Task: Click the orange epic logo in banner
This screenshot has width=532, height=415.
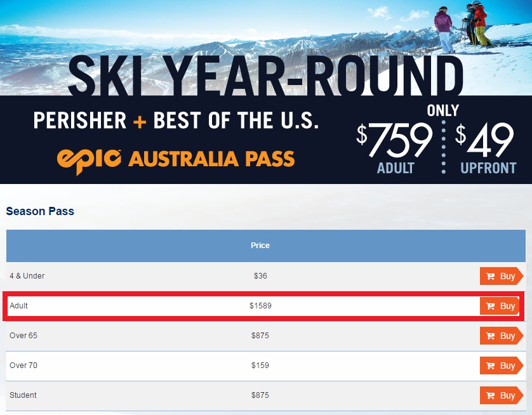Action: point(90,161)
